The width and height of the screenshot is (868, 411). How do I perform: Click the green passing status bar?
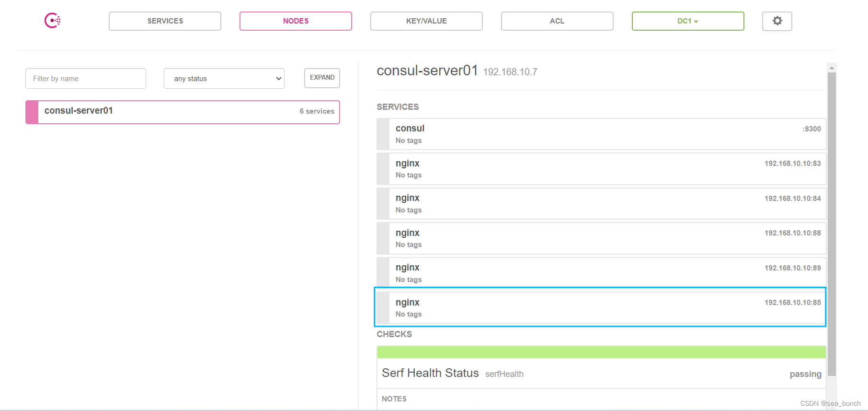coord(601,352)
